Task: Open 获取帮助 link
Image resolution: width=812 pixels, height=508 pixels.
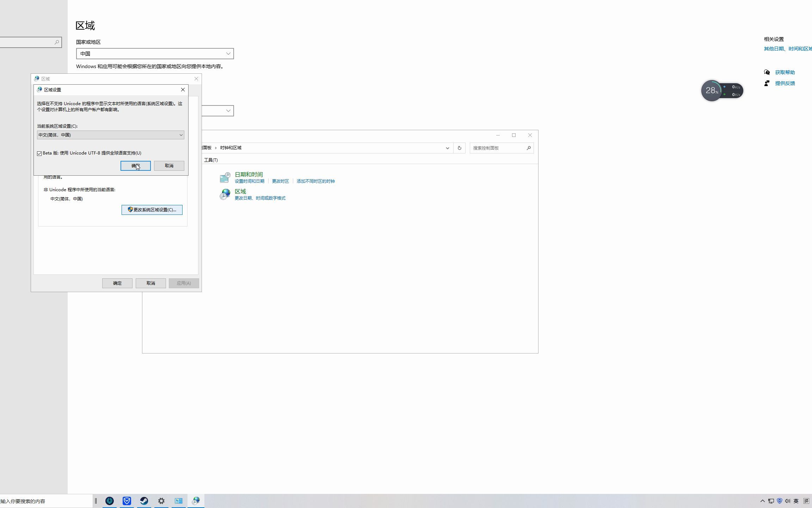Action: (x=785, y=72)
